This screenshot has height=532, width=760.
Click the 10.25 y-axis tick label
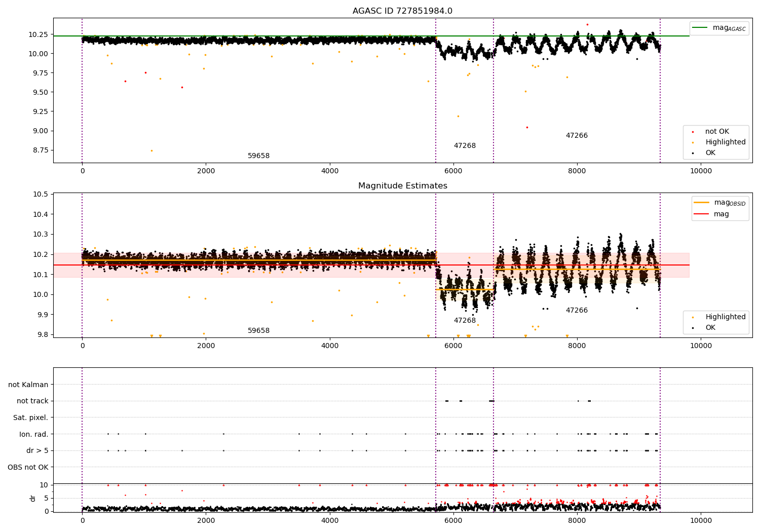coord(39,35)
